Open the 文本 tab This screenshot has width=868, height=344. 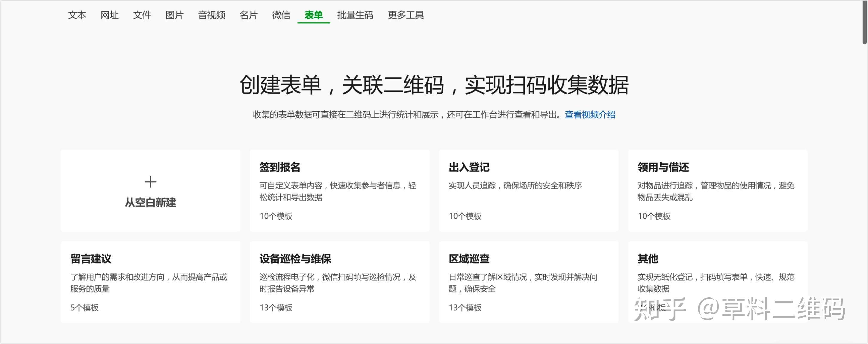point(77,15)
